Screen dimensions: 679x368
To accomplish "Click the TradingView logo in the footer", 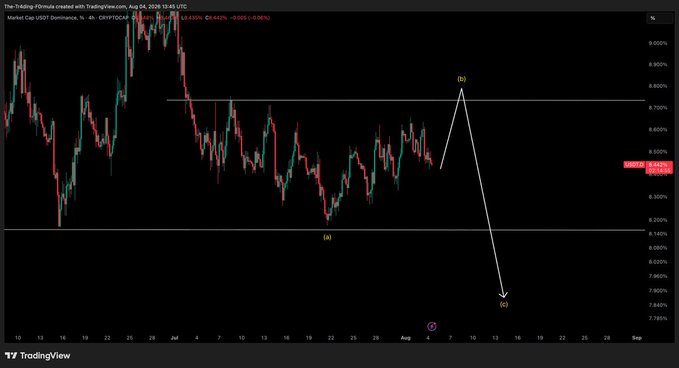I will pyautogui.click(x=37, y=356).
